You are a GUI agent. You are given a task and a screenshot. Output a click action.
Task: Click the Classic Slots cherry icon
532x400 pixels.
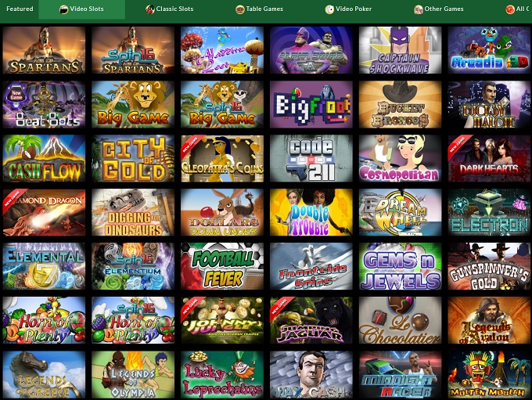click(150, 9)
